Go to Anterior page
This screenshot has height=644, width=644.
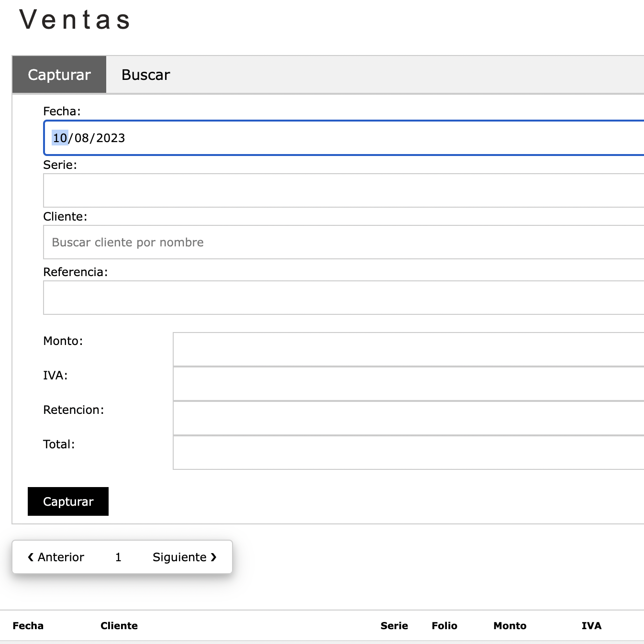[x=56, y=557]
